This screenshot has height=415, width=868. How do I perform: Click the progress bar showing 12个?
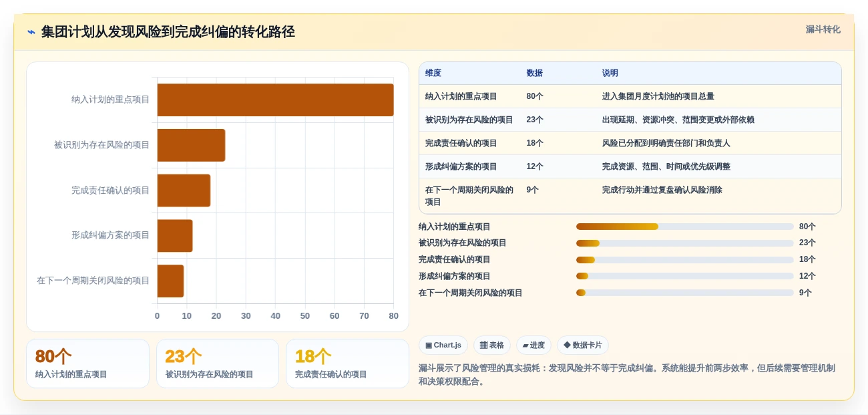[685, 276]
